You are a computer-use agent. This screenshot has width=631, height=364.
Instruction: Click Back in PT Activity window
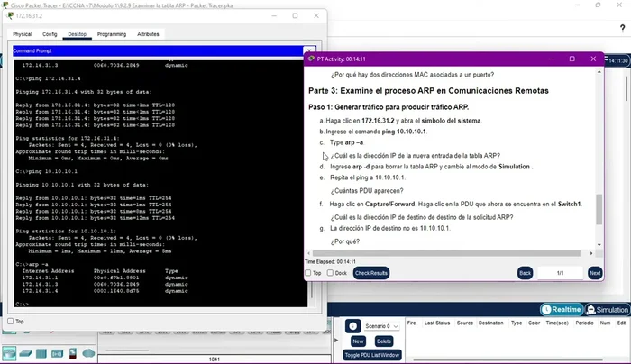coord(525,273)
